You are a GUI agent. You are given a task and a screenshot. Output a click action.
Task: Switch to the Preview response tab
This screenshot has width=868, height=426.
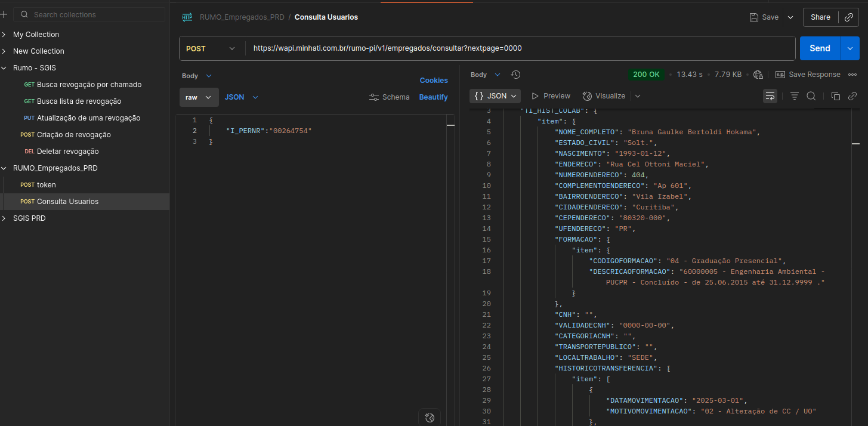pos(551,96)
